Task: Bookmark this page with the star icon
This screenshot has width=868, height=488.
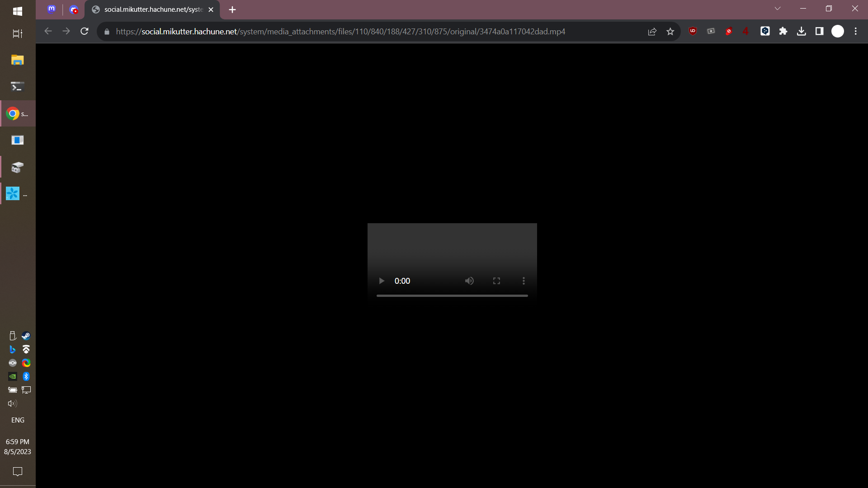Action: tap(670, 32)
